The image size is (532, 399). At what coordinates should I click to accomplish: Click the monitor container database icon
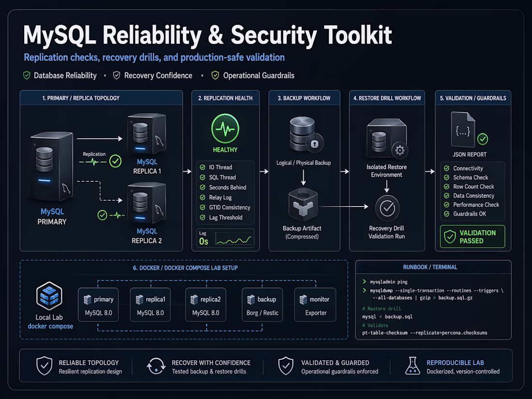pyautogui.click(x=303, y=299)
